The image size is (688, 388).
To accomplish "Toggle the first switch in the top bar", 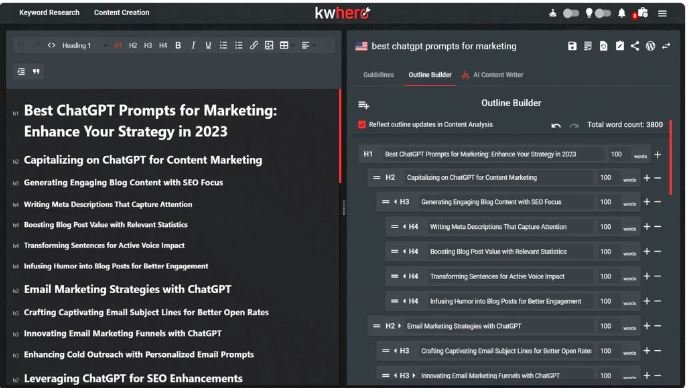I will point(571,13).
